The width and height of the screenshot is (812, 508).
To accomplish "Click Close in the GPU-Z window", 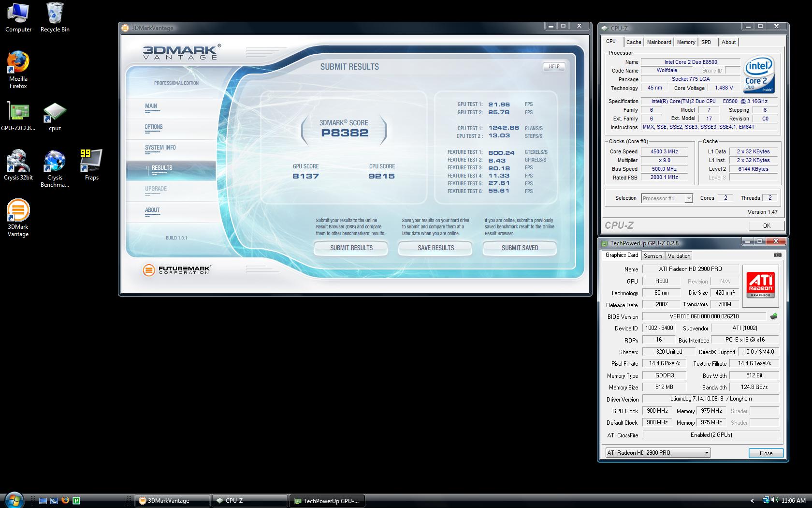I will [x=766, y=453].
